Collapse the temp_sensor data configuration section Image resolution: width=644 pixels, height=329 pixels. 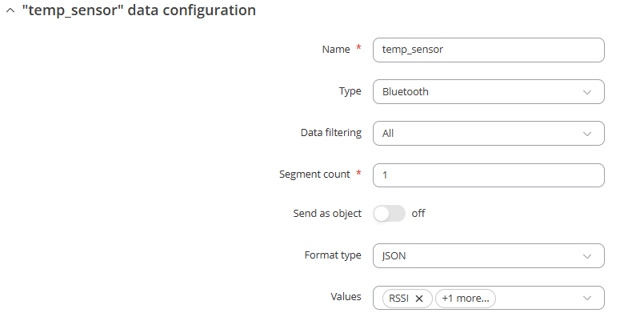coord(10,10)
